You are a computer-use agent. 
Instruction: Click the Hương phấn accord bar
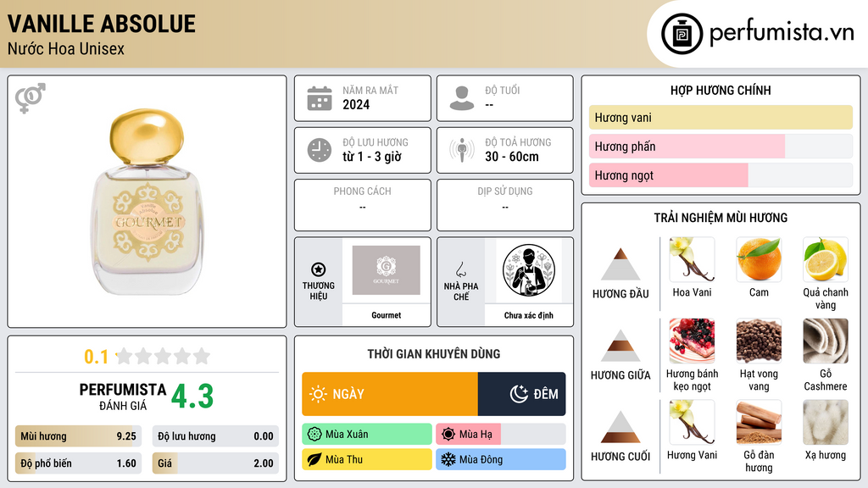tap(721, 146)
